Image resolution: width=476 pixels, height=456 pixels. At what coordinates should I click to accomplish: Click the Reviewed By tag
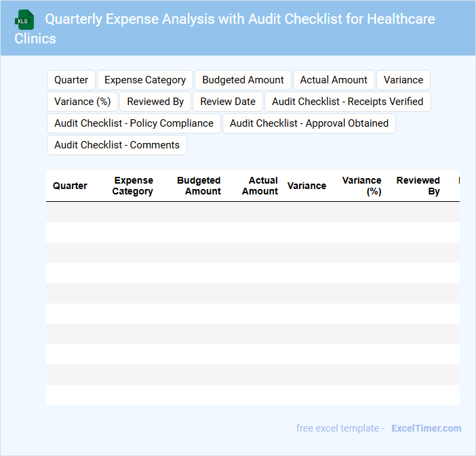pos(155,102)
